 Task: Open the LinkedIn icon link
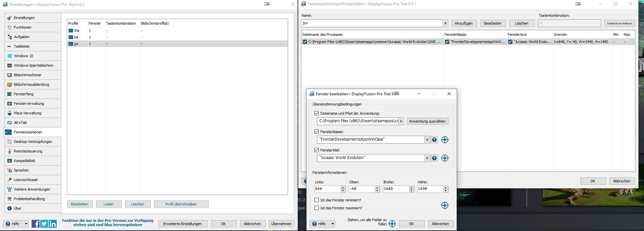53,224
